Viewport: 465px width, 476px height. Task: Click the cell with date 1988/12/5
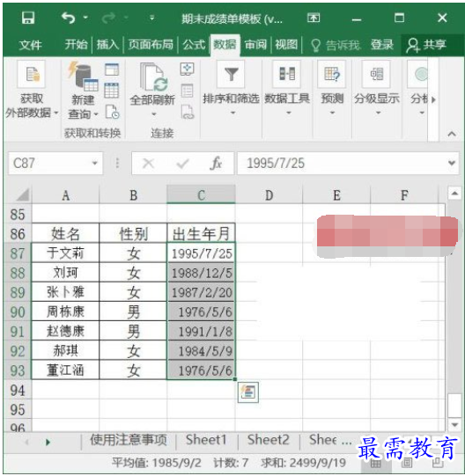coord(201,273)
